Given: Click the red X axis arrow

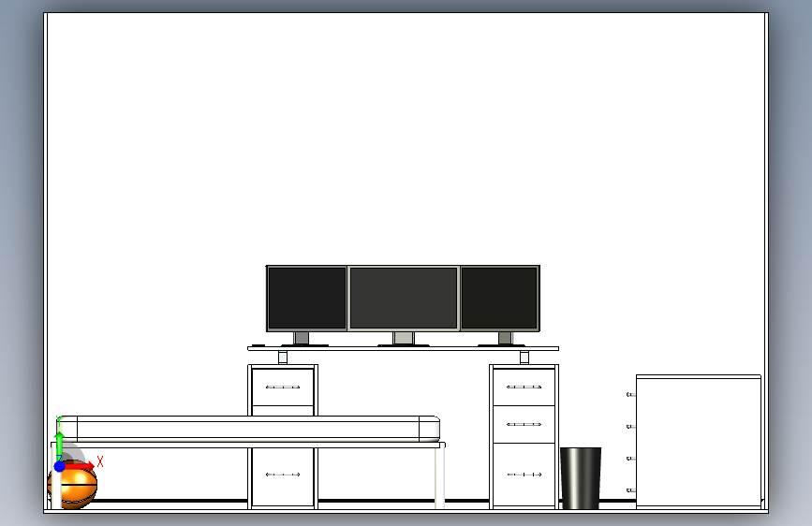Looking at the screenshot, I should coord(81,466).
